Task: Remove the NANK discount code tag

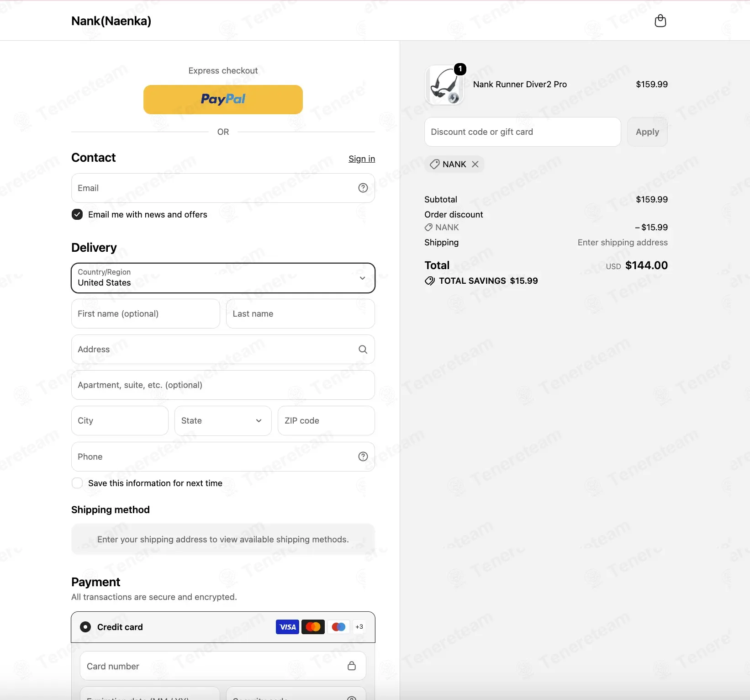Action: coord(475,164)
